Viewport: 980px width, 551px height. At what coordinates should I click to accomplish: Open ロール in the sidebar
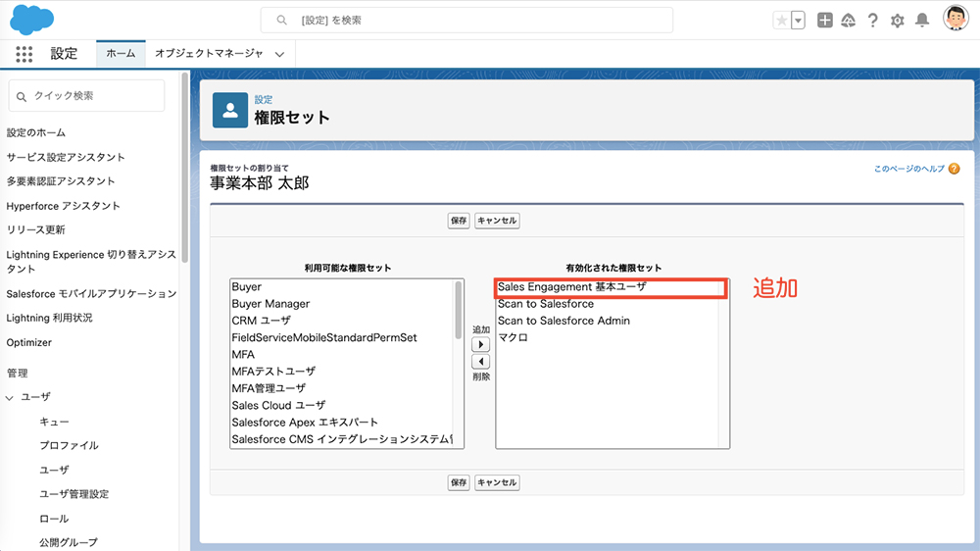[x=54, y=519]
